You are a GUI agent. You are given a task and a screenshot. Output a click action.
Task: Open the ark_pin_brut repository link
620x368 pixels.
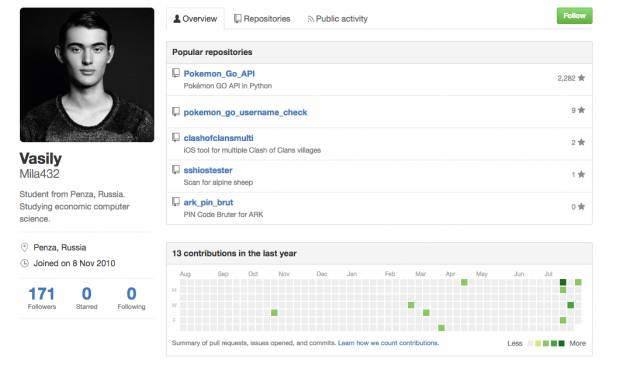point(208,202)
